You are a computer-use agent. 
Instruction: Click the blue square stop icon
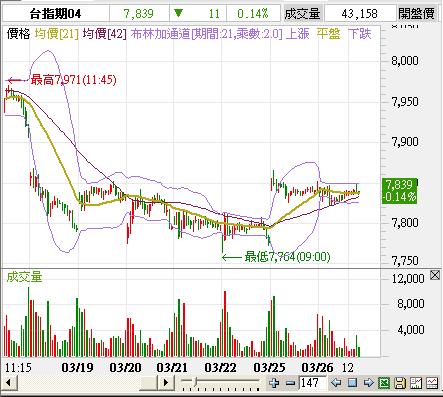tap(353, 382)
